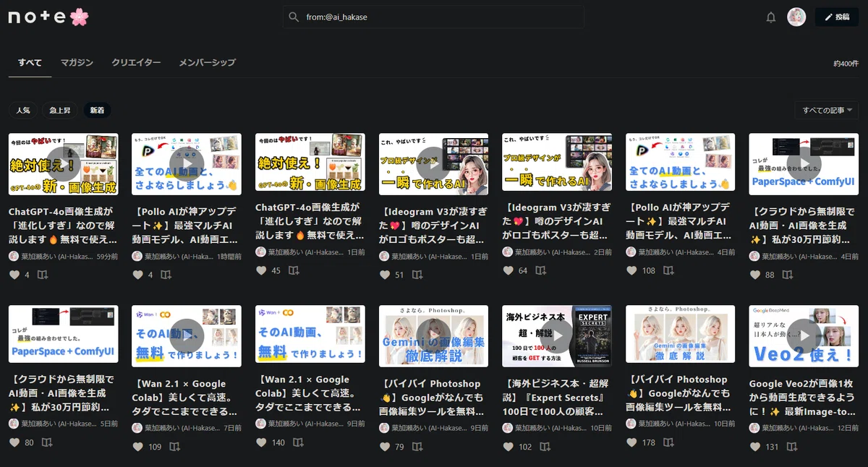The height and width of the screenshot is (467, 868).
Task: Play the Pollo AI video posted 1時間前
Action: pos(187,163)
